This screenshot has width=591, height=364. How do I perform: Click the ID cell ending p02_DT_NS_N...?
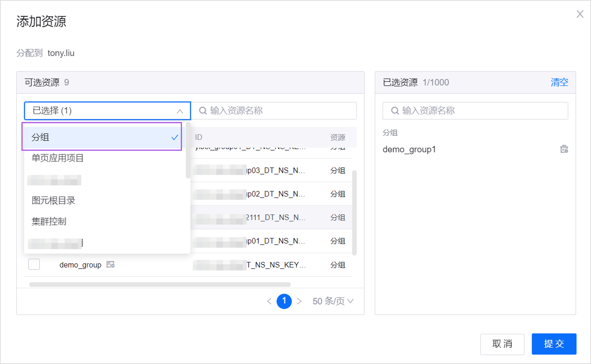pos(249,194)
